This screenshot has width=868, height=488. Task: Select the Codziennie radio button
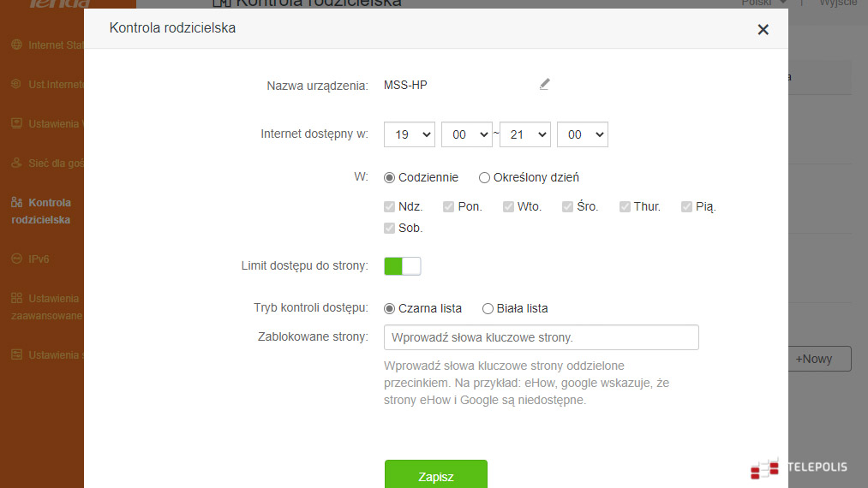[389, 178]
